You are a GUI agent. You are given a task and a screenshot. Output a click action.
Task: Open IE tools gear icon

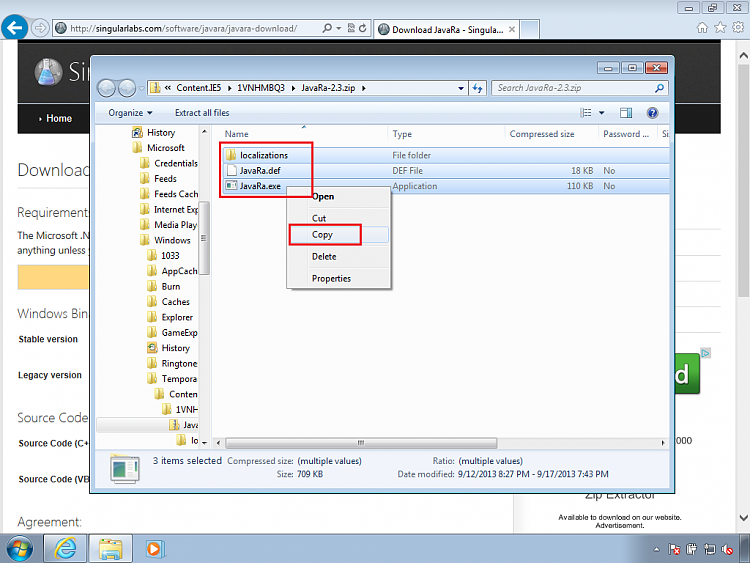pyautogui.click(x=738, y=28)
